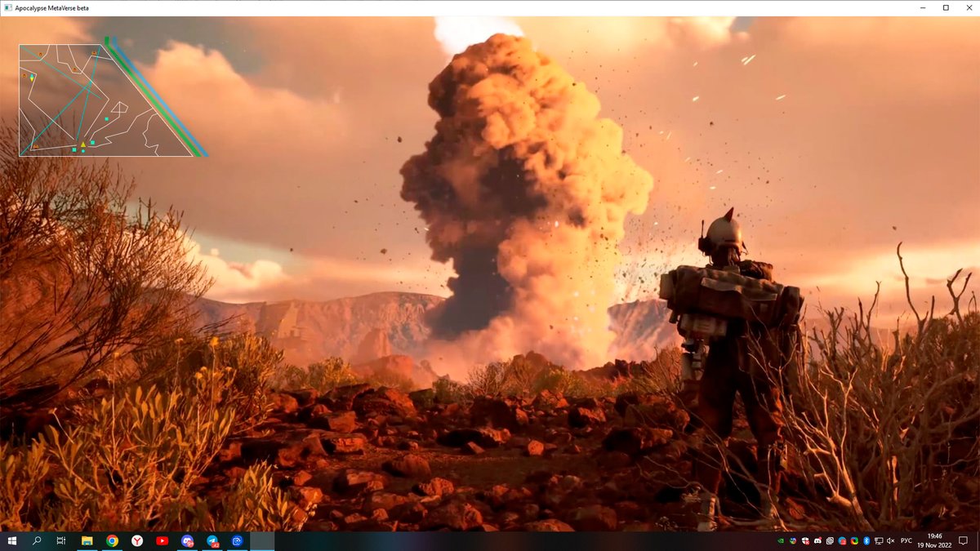The height and width of the screenshot is (551, 980).
Task: Maximize the Apocalypse MetaVerse window
Action: [x=946, y=7]
